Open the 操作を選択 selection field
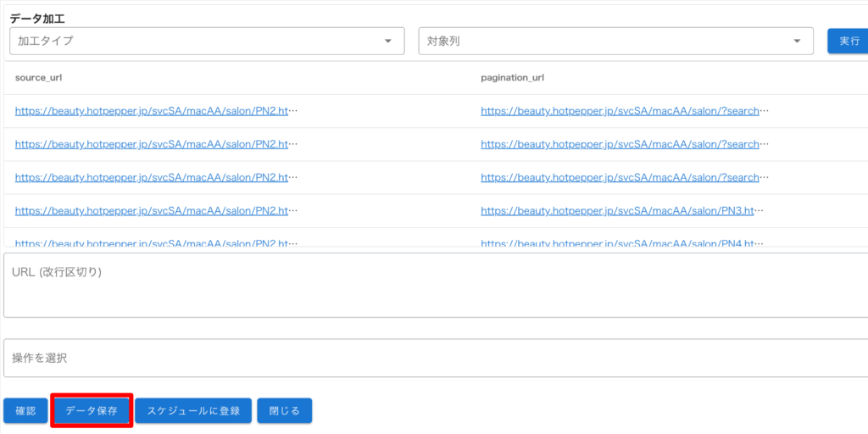 (432, 359)
